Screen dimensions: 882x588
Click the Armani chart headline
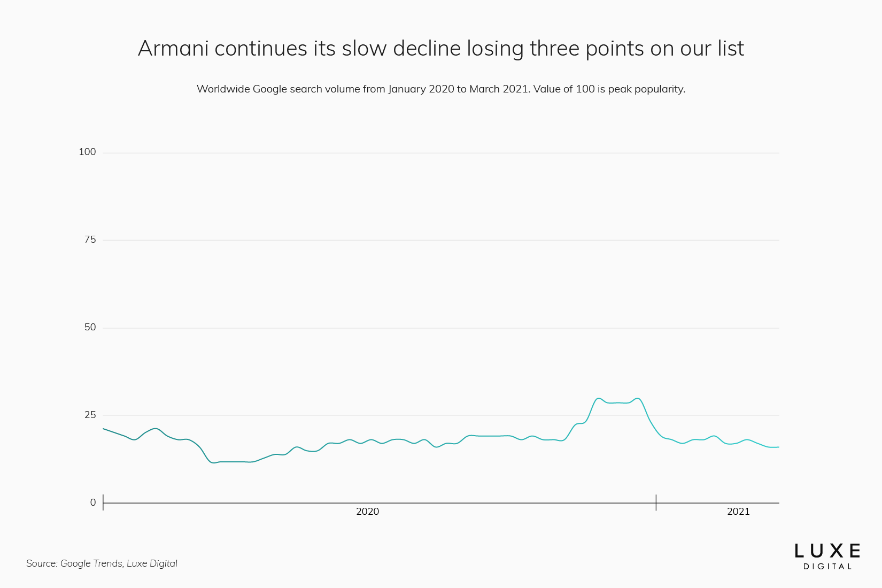click(440, 49)
